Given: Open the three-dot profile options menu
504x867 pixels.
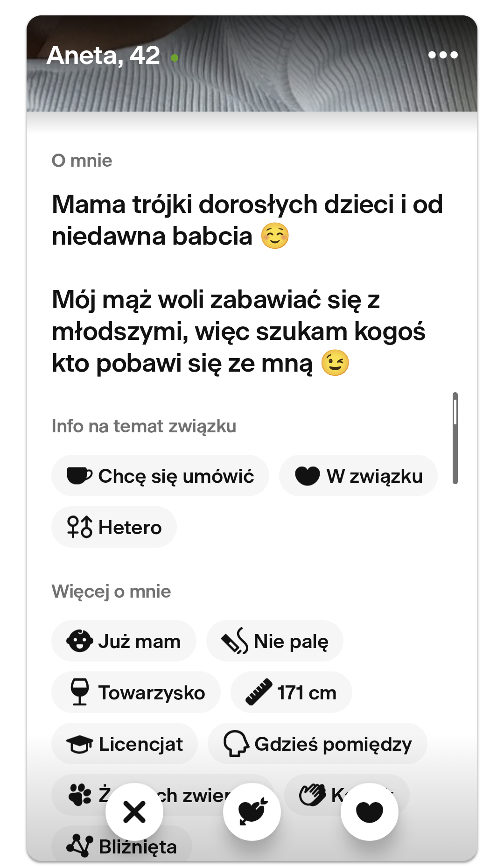Looking at the screenshot, I should click(443, 55).
